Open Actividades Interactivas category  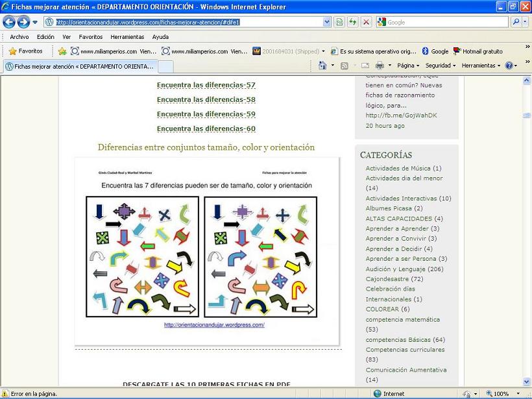401,199
